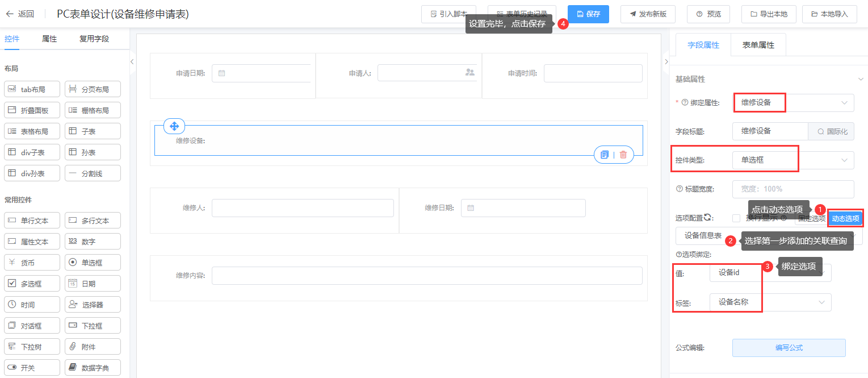The image size is (868, 378).
Task: Add a 表格布局 control
Action: tap(32, 131)
